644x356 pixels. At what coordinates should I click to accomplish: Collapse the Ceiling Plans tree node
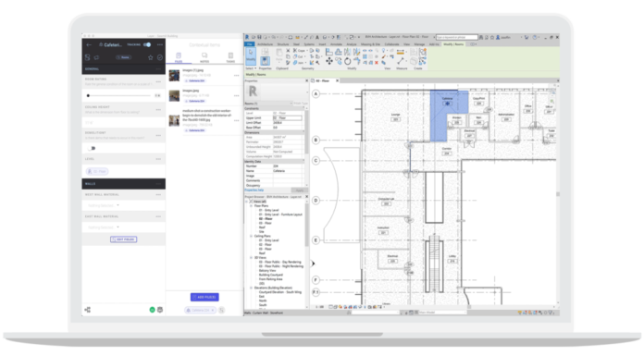pyautogui.click(x=252, y=236)
